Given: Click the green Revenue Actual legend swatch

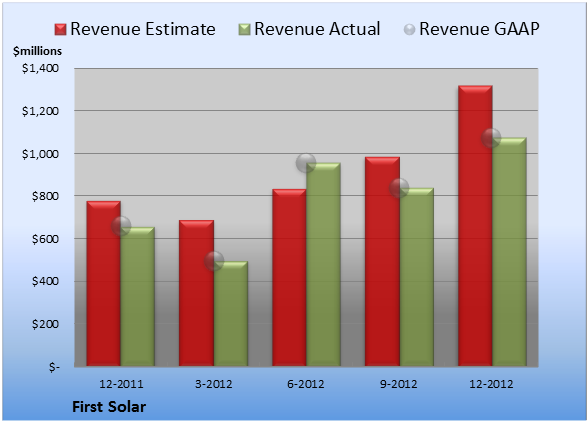Looking at the screenshot, I should pos(244,29).
